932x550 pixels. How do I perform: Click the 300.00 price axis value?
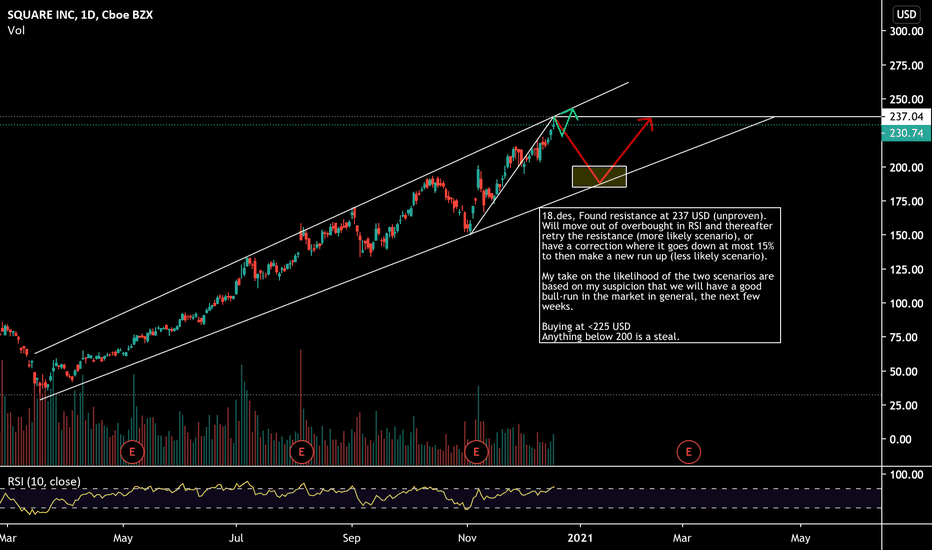[906, 32]
